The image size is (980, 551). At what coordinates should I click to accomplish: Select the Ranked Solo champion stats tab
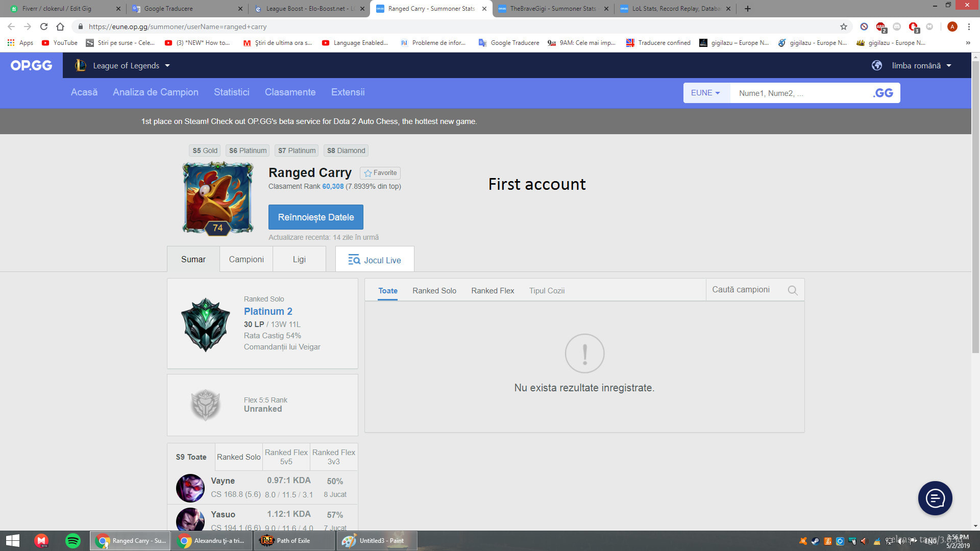coord(238,457)
